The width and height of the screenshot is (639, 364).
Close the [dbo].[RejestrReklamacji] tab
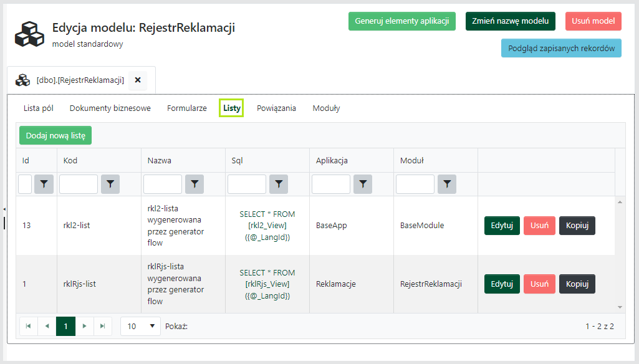pos(137,79)
